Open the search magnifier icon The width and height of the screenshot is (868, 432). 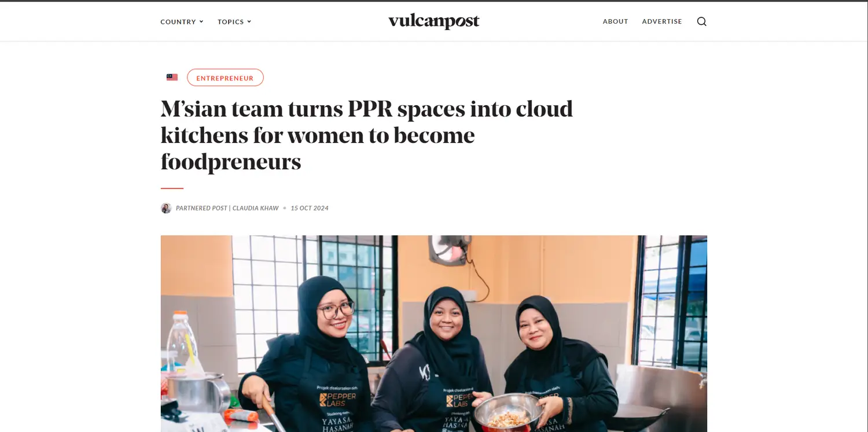701,21
